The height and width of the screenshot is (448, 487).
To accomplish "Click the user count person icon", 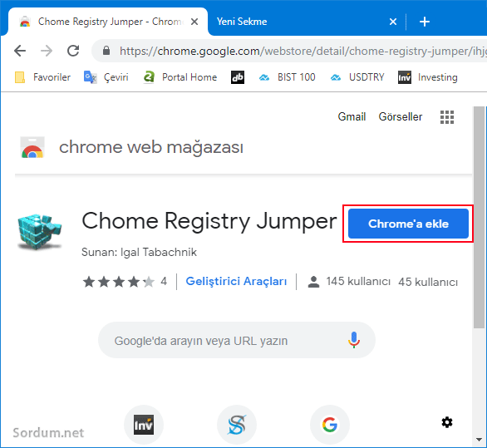I will pyautogui.click(x=313, y=282).
